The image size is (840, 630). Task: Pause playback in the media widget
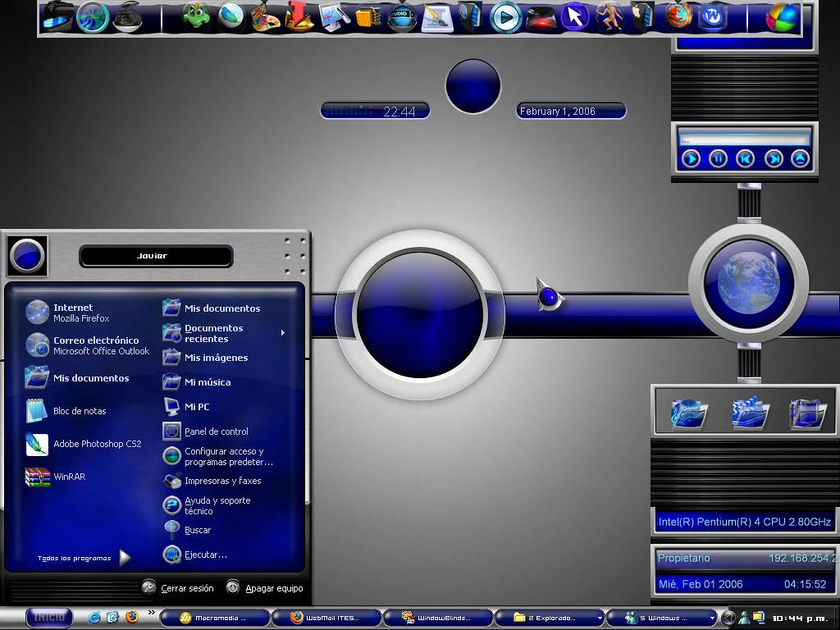click(x=718, y=158)
